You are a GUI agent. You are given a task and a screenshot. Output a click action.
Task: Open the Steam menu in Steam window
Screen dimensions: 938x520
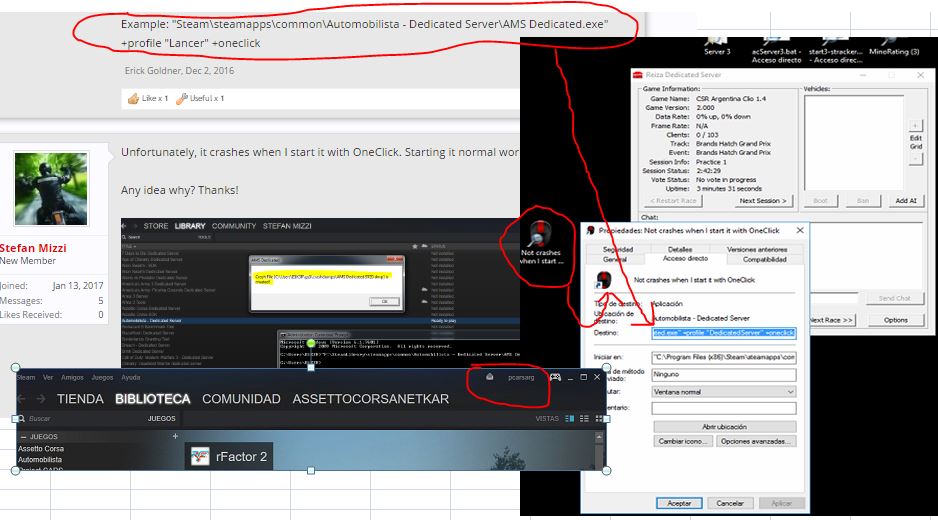tap(26, 377)
